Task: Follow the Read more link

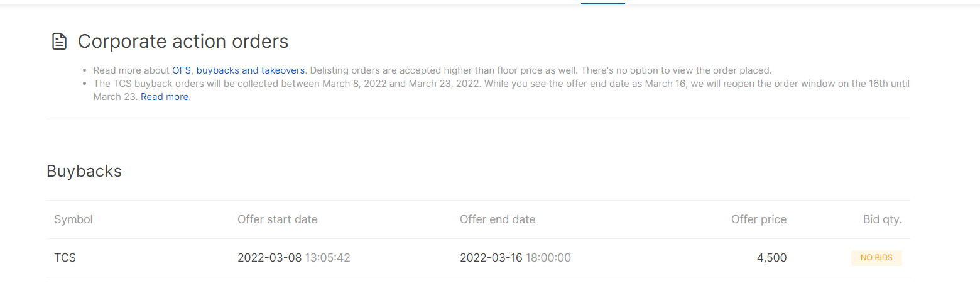Action: [165, 97]
